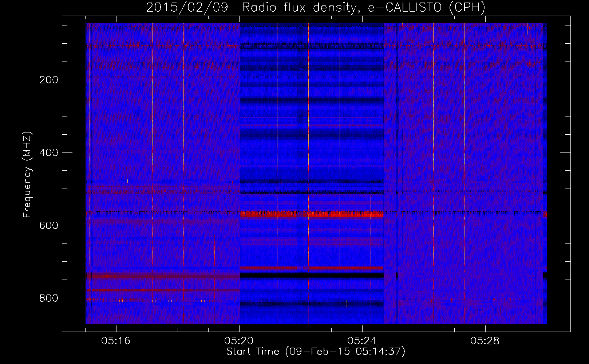589x364 pixels.
Task: Click the 05:20 time tick label
Action: 239,341
